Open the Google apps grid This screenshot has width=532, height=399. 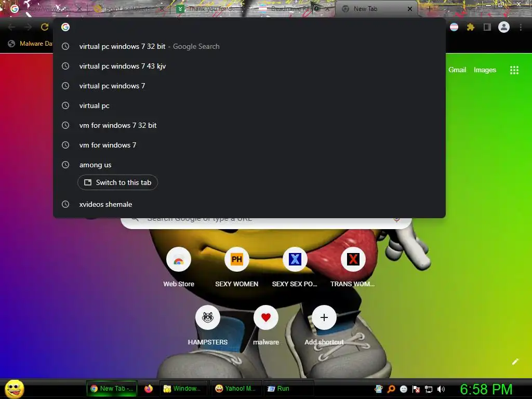tap(514, 70)
